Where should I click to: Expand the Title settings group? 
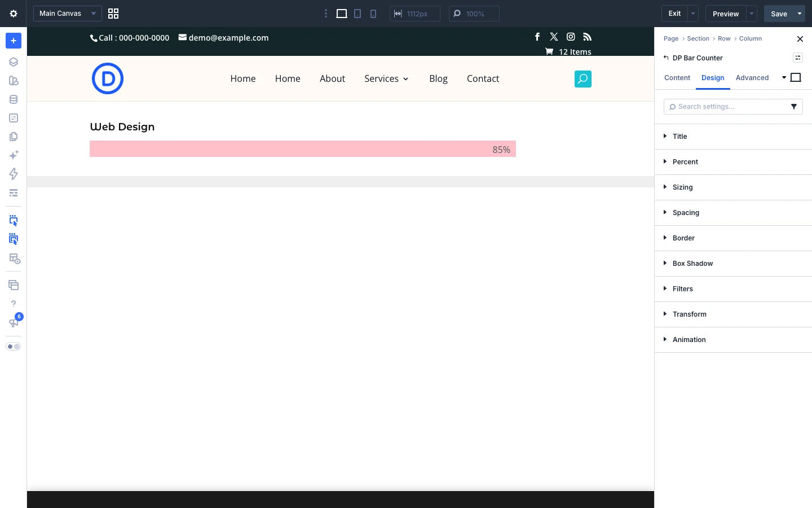pos(733,137)
